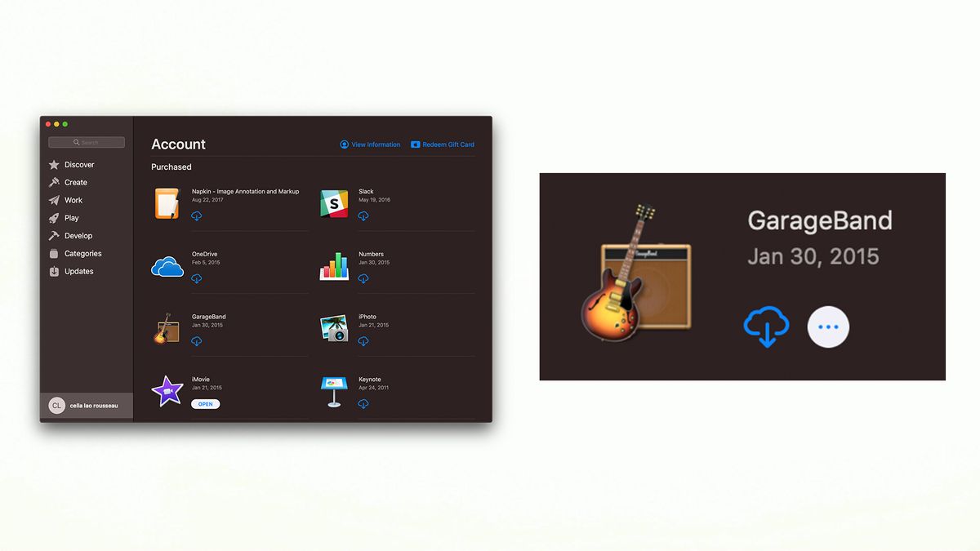This screenshot has width=980, height=551.
Task: Download Slack with its cloud download icon
Action: [363, 216]
